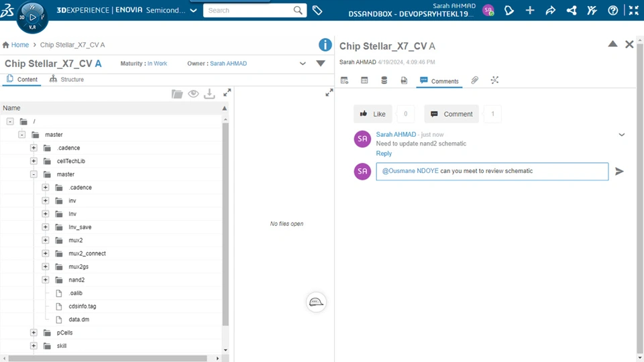Expand the inv_save folder
The width and height of the screenshot is (644, 362).
pos(46,227)
